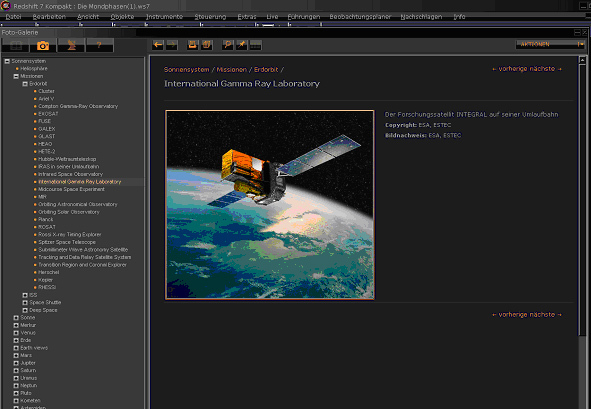Expand the Deep Space node

pos(25,310)
